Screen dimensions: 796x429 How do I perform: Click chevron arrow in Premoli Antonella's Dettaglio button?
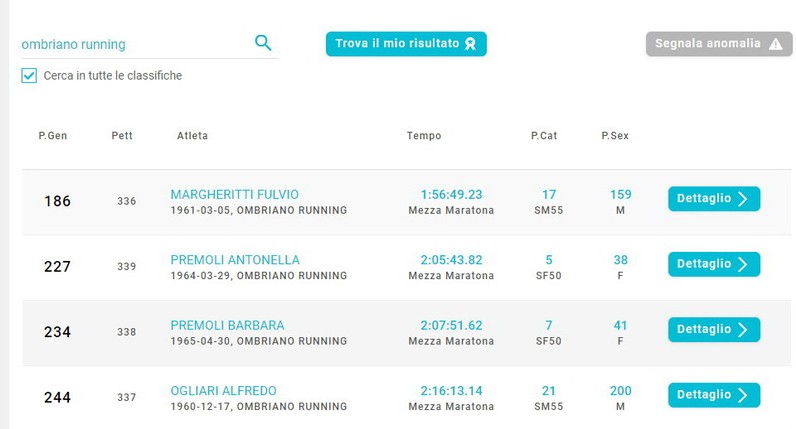pos(743,264)
